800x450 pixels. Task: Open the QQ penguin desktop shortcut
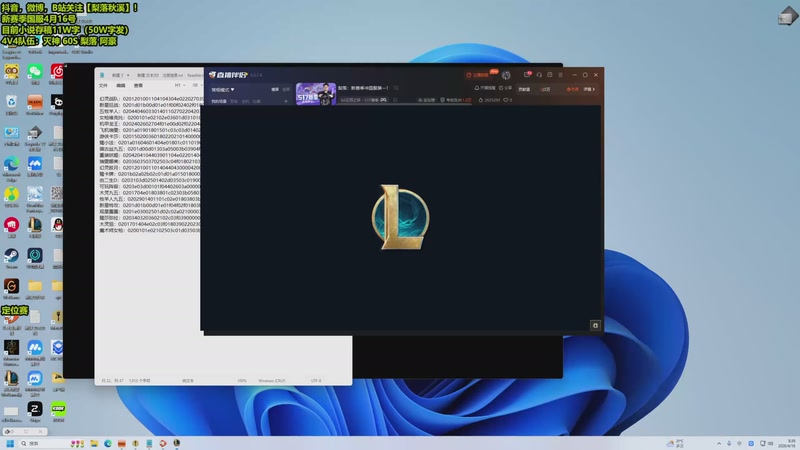[58, 225]
